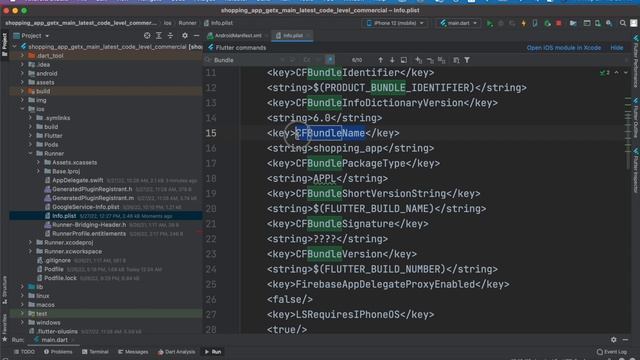Select RunnerProfile.entitlements file

click(x=89, y=234)
